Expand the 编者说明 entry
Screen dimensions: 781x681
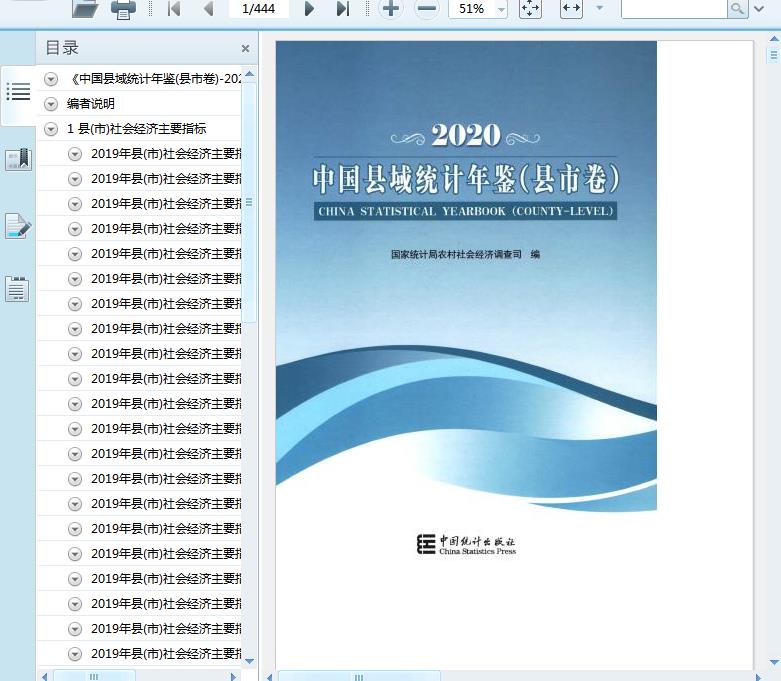point(51,104)
